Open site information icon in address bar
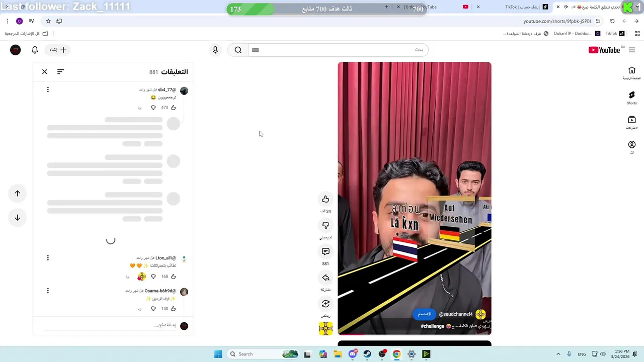Viewport: 644px width, 362px height. (x=598, y=21)
